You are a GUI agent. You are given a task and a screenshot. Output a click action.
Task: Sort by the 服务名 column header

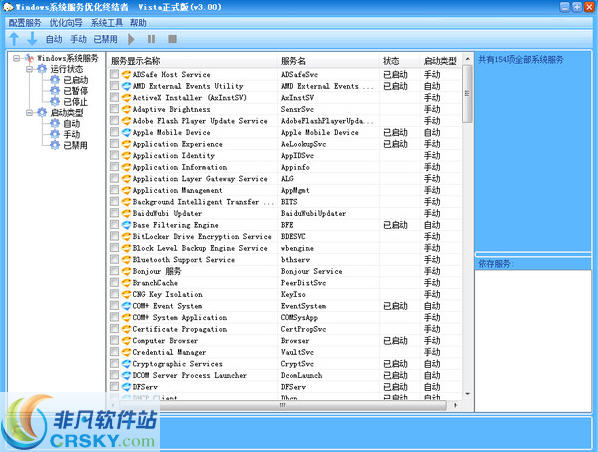coord(329,61)
